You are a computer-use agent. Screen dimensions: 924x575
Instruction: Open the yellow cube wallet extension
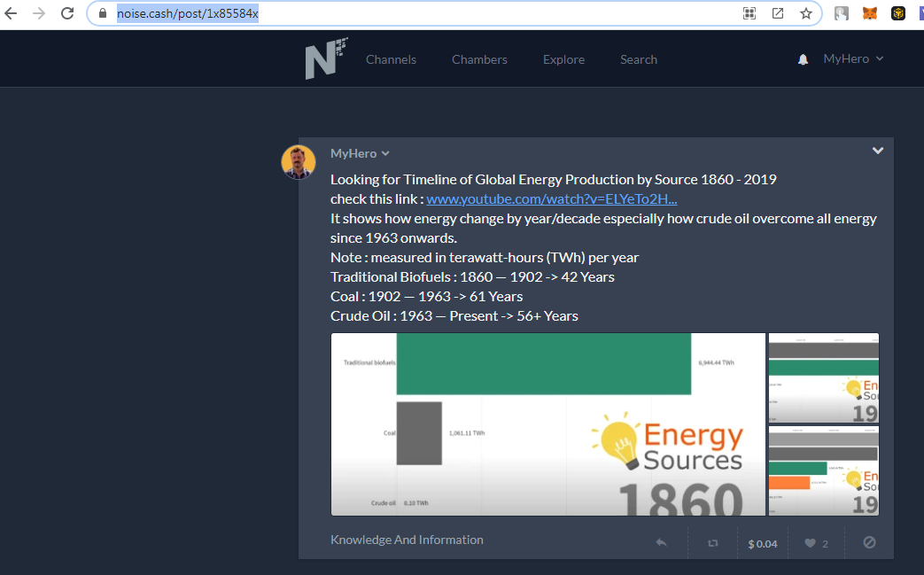point(898,13)
